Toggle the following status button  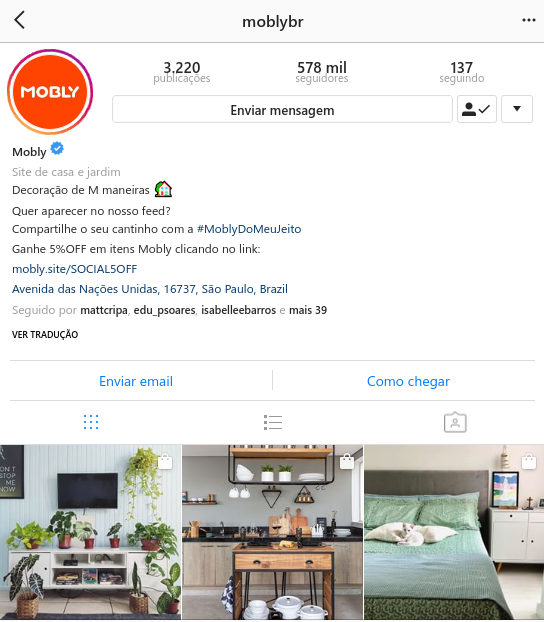(x=477, y=109)
